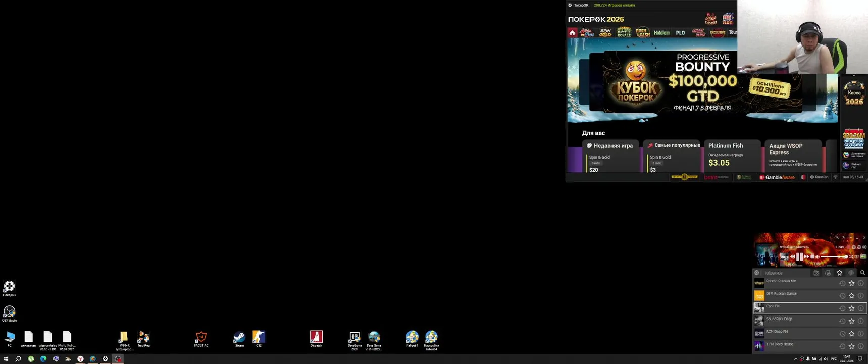The image size is (868, 364).
Task: Open the Mystery Battle Royale tab
Action: (x=624, y=32)
